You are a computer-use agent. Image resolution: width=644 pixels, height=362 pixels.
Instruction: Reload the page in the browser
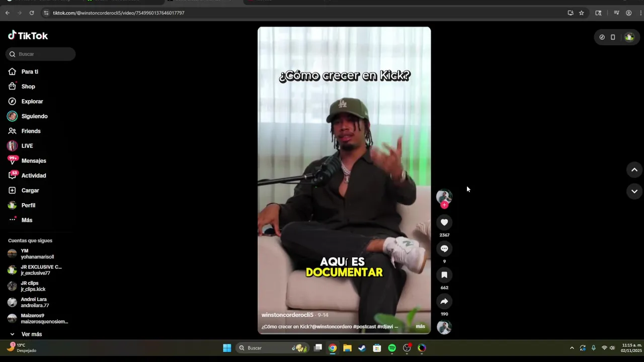(x=32, y=13)
